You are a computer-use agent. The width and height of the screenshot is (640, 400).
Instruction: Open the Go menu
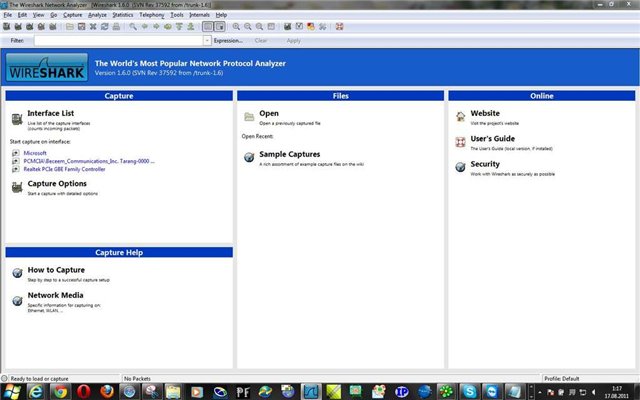tap(53, 15)
